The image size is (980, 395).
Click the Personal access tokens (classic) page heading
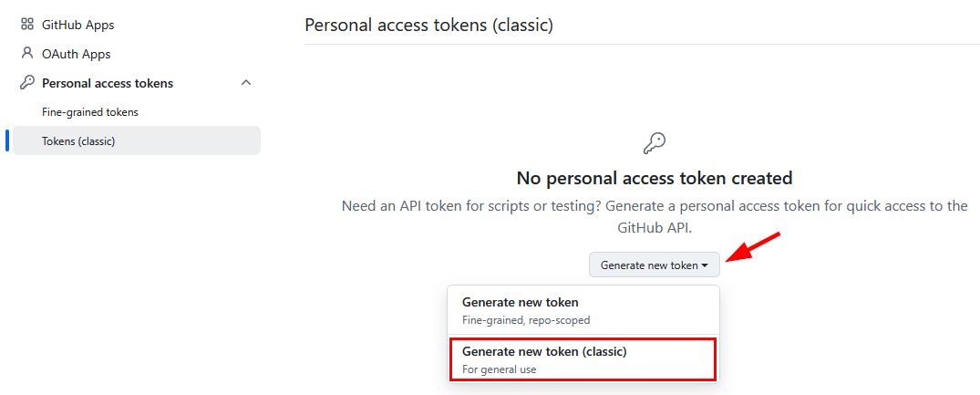pyautogui.click(x=429, y=25)
